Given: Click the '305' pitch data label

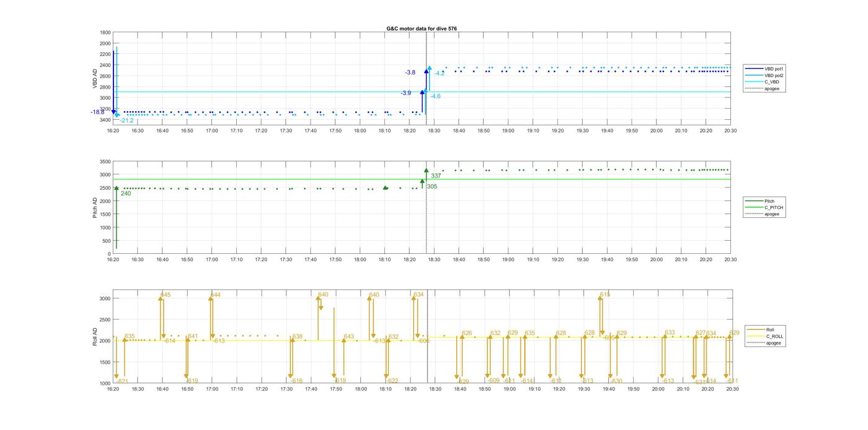Looking at the screenshot, I should (432, 187).
